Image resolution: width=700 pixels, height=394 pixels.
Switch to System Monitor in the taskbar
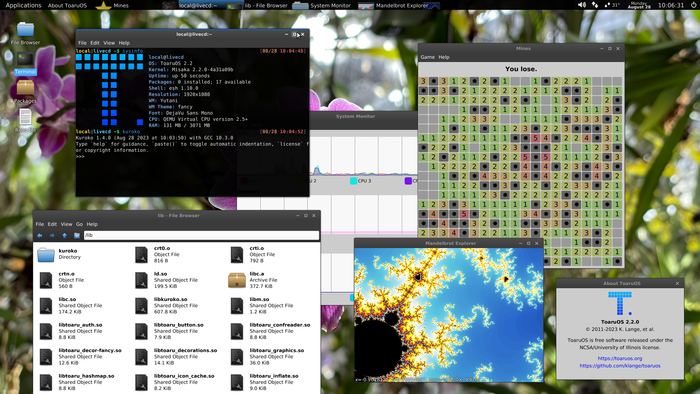click(321, 5)
